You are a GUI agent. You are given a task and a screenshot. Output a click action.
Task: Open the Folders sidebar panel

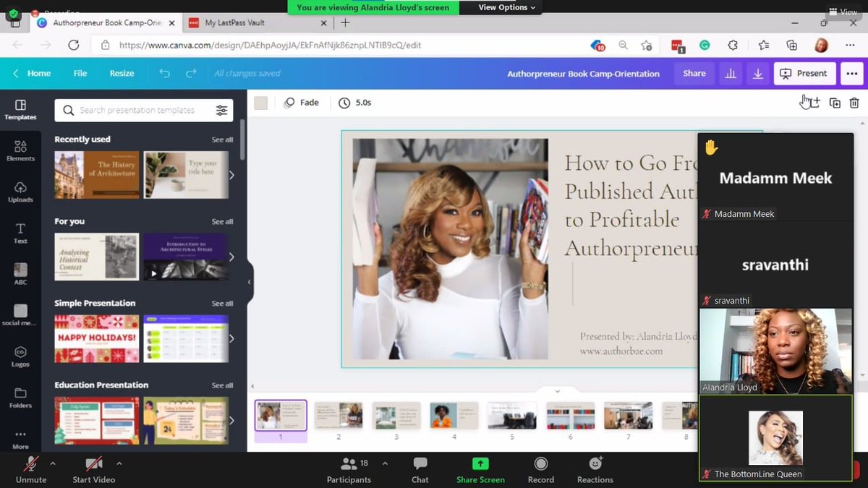(20, 398)
